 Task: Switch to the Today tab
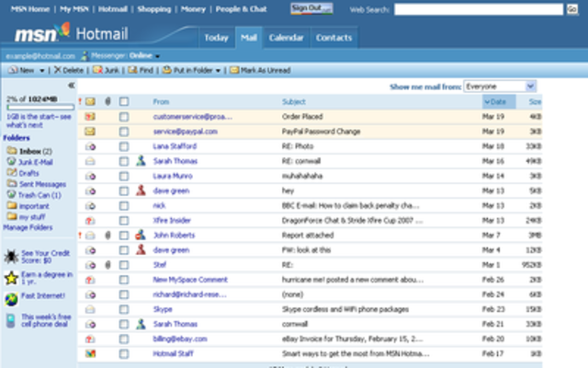tap(217, 38)
